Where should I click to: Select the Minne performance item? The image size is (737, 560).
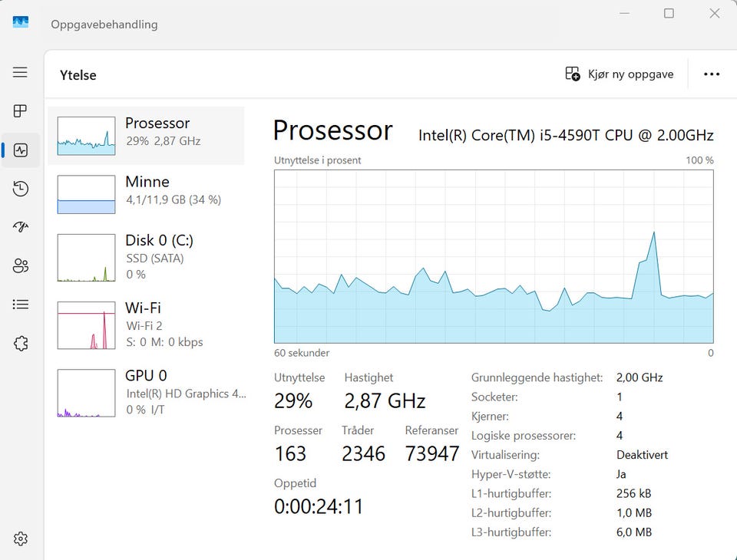[x=146, y=194]
